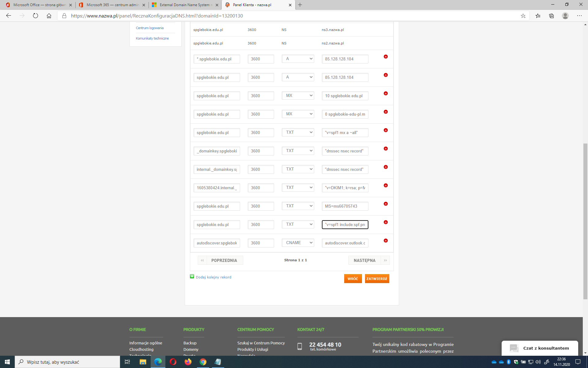Refresh the browser page
The width and height of the screenshot is (588, 368).
pos(36,16)
